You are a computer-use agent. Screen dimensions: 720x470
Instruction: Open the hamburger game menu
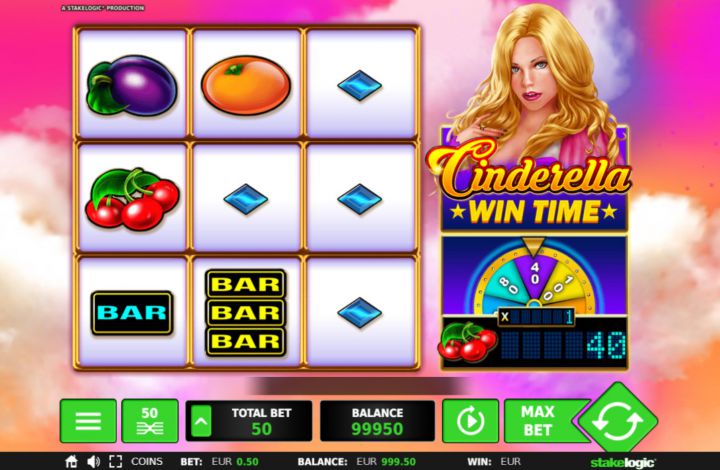click(88, 421)
